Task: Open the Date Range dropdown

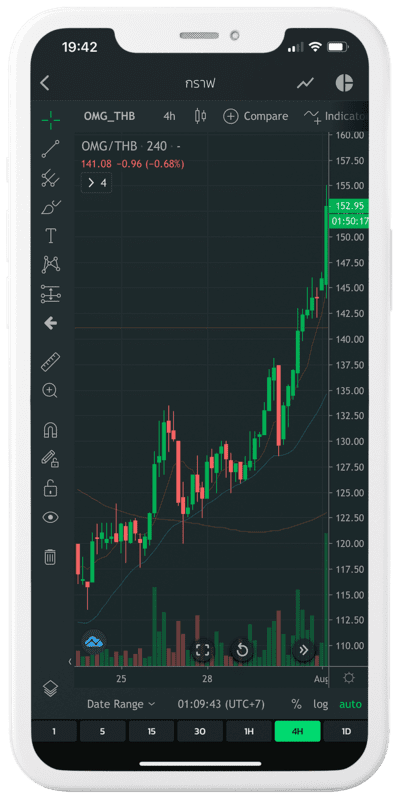Action: coord(121,704)
